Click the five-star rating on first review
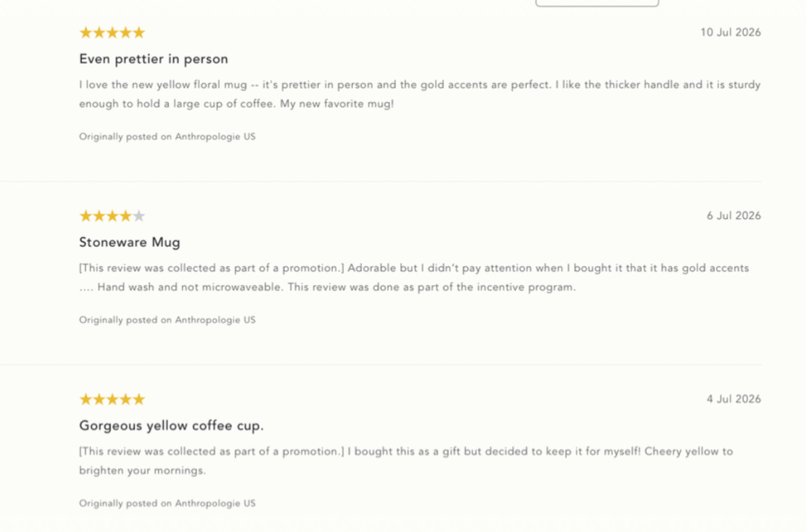 [x=112, y=33]
